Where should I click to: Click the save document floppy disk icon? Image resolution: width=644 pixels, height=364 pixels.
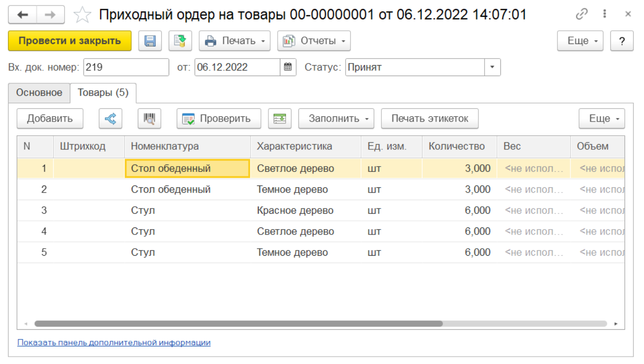[150, 41]
